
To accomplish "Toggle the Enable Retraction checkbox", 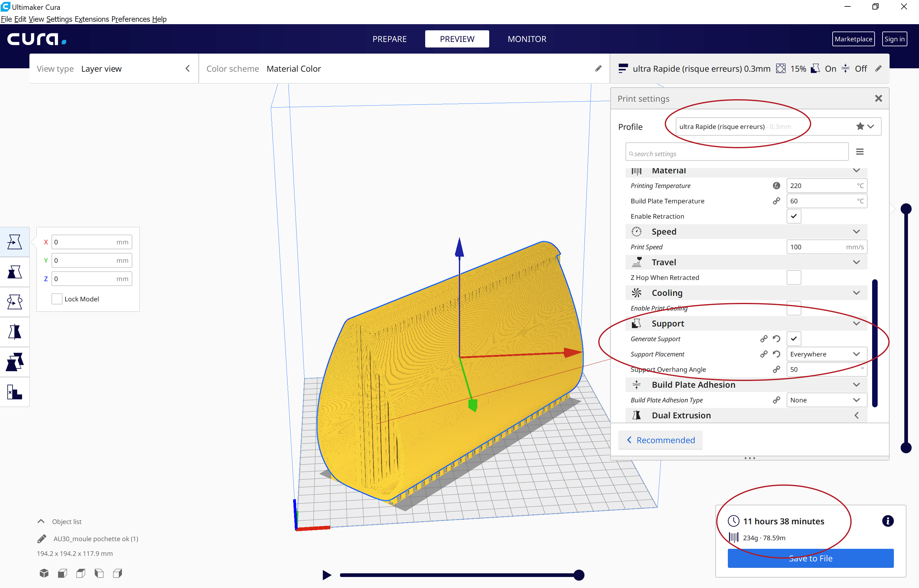I will click(x=793, y=216).
